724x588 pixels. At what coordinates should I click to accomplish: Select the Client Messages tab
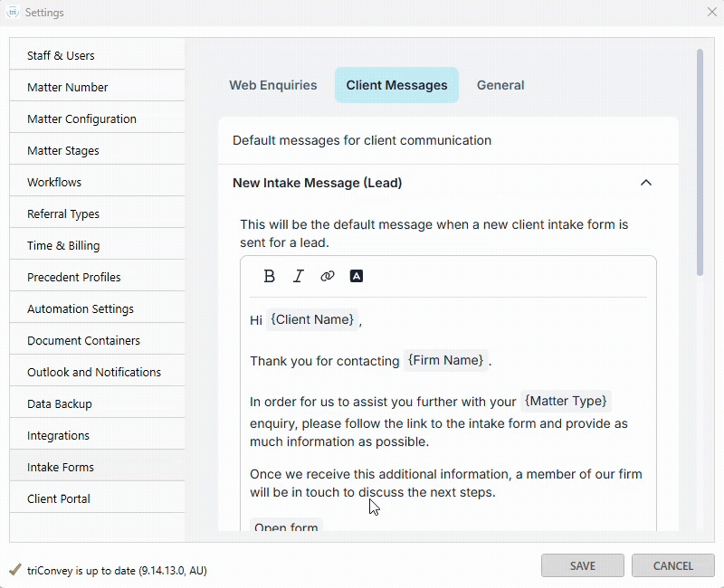point(396,85)
